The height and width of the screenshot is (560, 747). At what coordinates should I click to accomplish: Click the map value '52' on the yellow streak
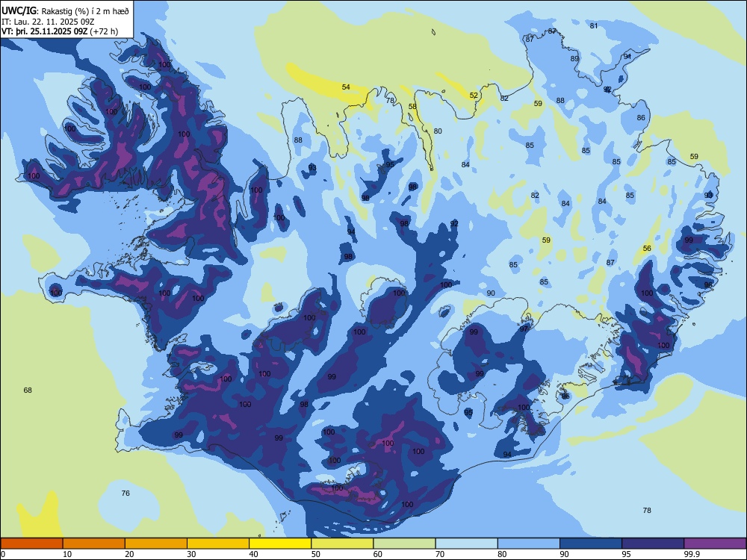tap(474, 96)
